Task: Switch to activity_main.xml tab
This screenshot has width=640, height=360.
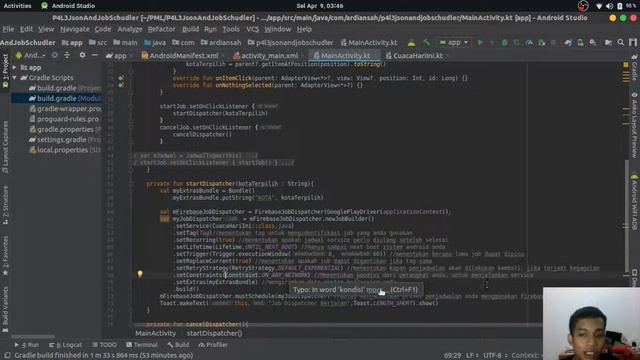Action: (x=266, y=56)
